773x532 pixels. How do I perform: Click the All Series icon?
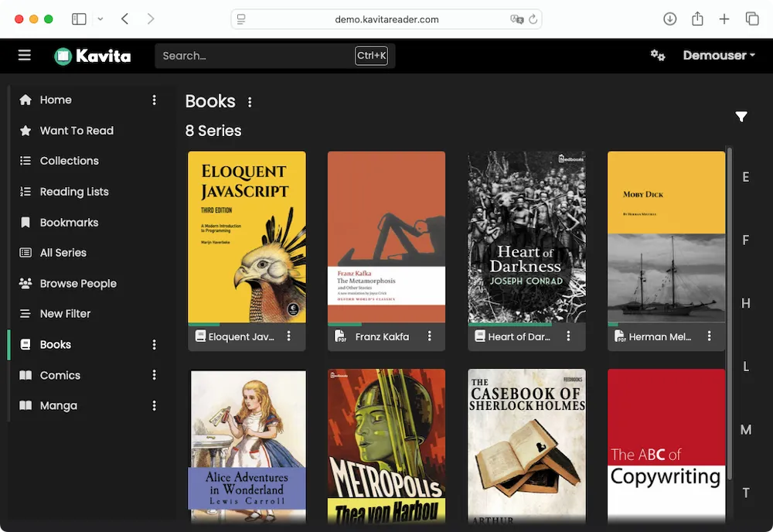[26, 253]
